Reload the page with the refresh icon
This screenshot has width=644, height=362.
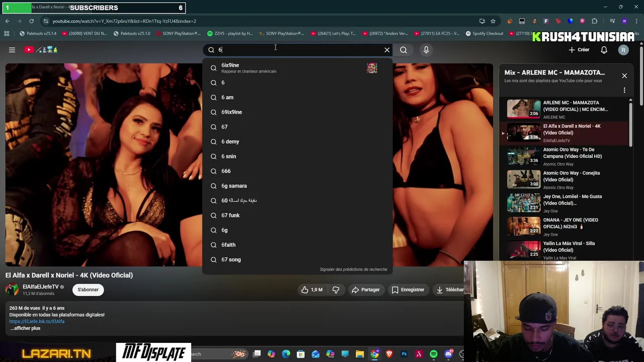(31, 21)
